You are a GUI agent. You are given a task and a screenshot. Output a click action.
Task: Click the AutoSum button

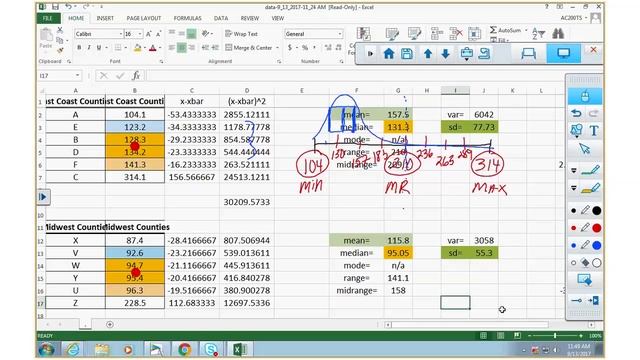(505, 30)
